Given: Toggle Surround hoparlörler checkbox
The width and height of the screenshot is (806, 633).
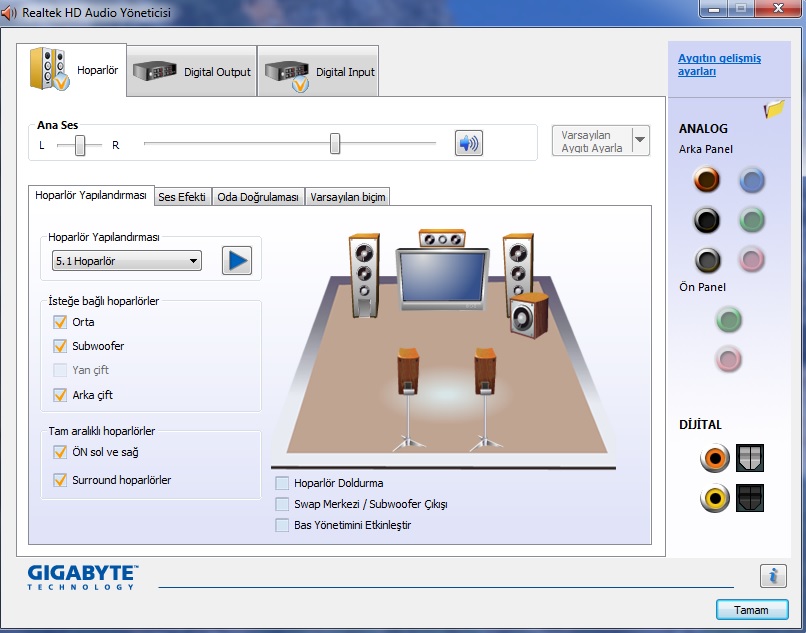Looking at the screenshot, I should [60, 480].
